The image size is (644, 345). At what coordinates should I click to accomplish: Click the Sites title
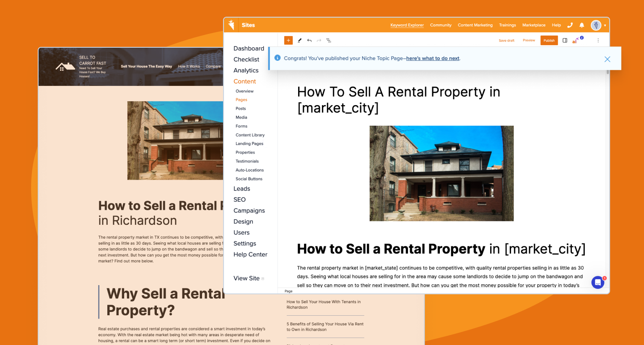[248, 25]
